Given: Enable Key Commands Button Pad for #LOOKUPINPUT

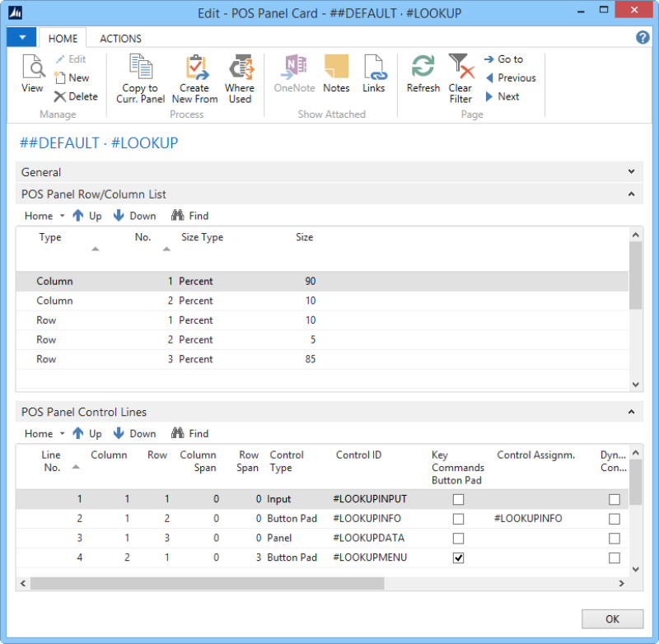Looking at the screenshot, I should coord(459,500).
